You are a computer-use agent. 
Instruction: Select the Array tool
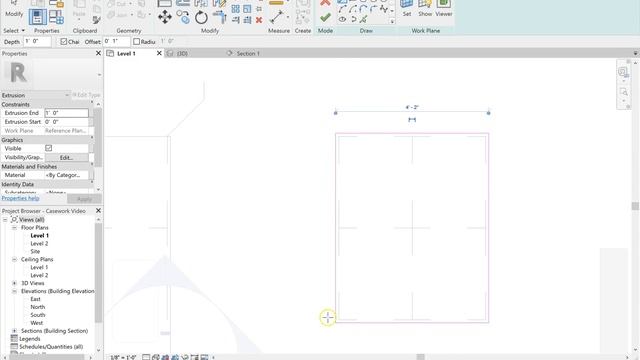236,9
